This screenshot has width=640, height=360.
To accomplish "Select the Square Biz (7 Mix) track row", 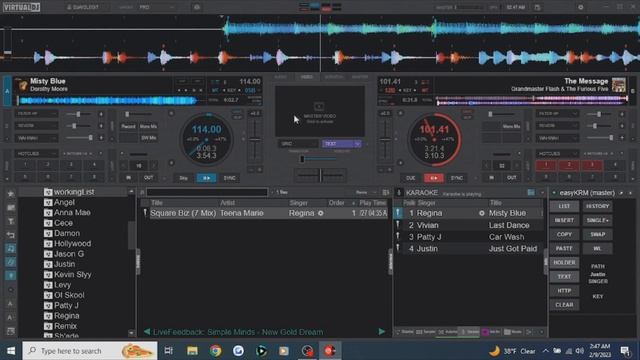I will pyautogui.click(x=264, y=213).
